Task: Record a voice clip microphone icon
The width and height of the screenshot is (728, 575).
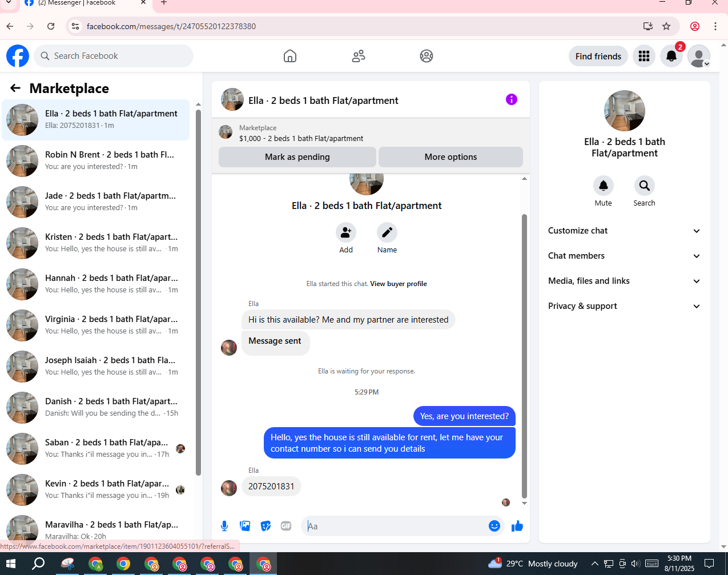Action: pyautogui.click(x=224, y=526)
